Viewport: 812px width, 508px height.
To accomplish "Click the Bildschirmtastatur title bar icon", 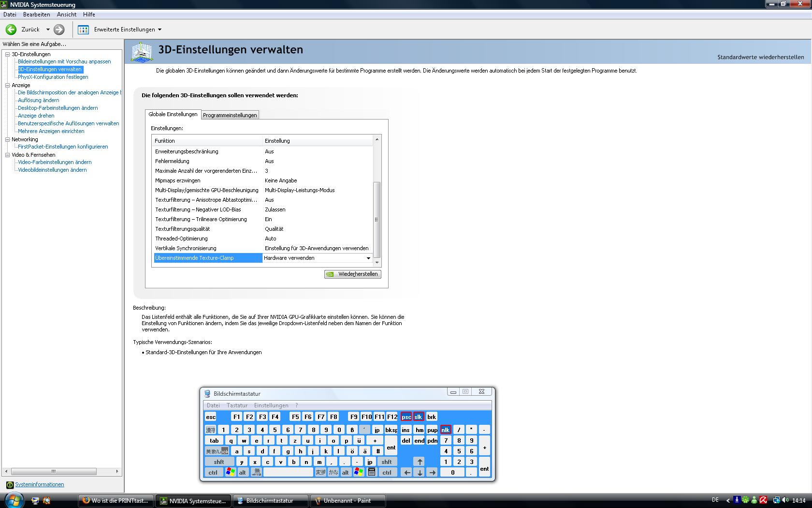I will (207, 394).
